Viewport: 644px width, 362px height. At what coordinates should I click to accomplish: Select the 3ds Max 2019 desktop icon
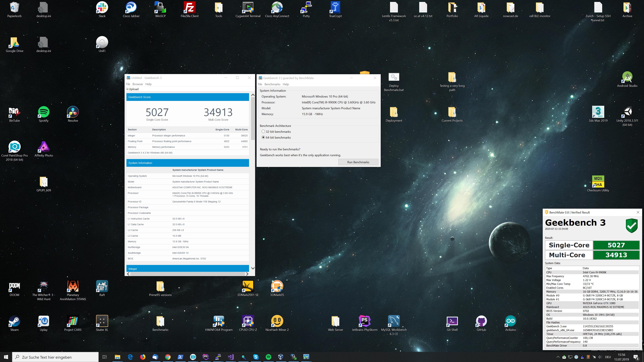[x=598, y=114]
